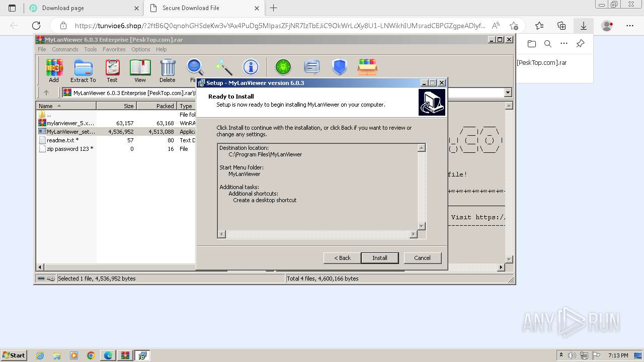Open downloads folder icon in panel
644x362 pixels.
tap(532, 44)
